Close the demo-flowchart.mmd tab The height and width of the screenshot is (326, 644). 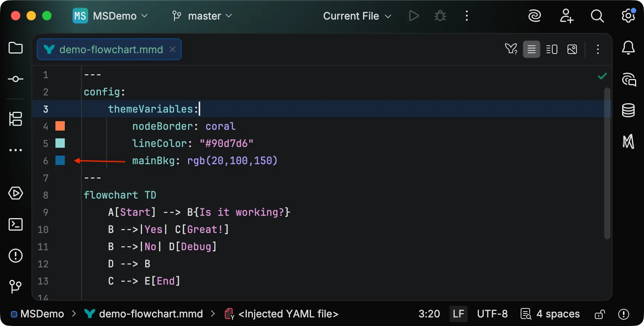point(173,49)
